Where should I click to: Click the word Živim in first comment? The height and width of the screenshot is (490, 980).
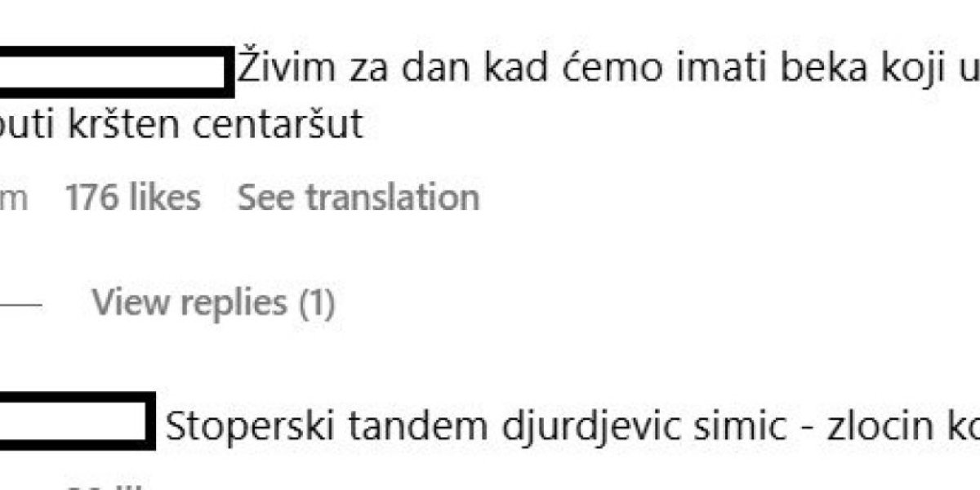coord(286,71)
